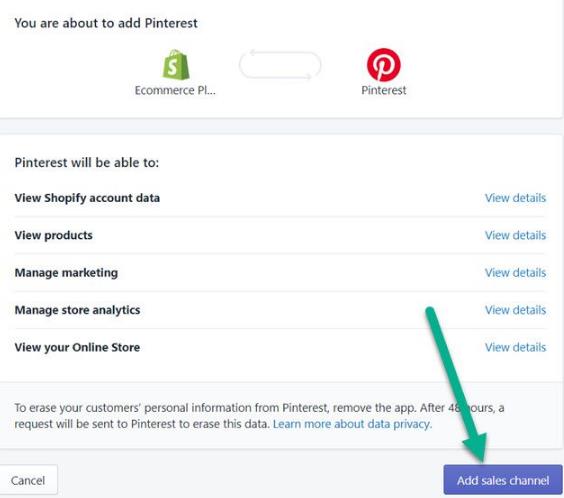
Task: Cancel adding the Pinterest channel
Action: coord(28,480)
